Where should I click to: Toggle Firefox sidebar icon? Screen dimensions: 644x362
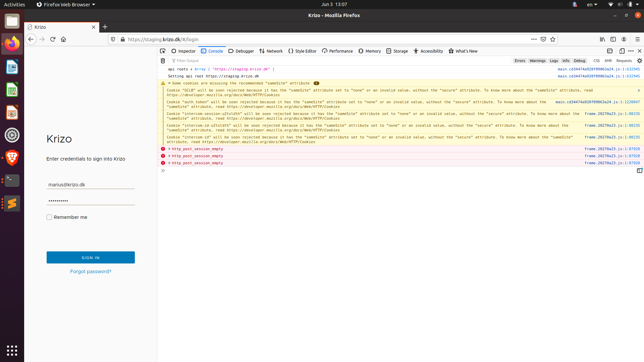pos(613,39)
